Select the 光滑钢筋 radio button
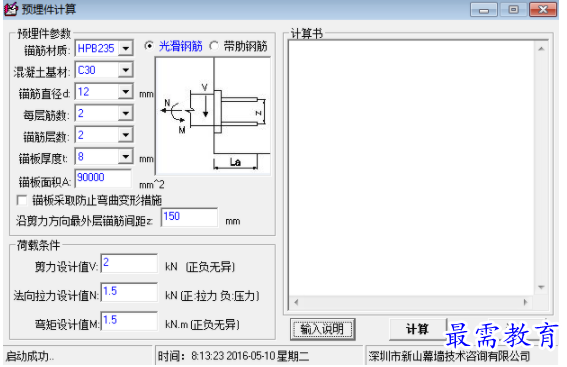 149,46
